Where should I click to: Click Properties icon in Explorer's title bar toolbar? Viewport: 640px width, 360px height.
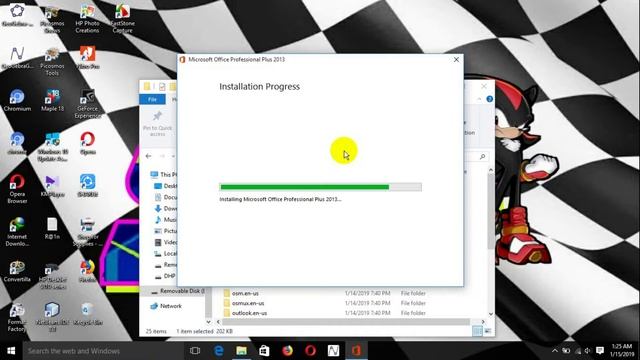(162, 86)
